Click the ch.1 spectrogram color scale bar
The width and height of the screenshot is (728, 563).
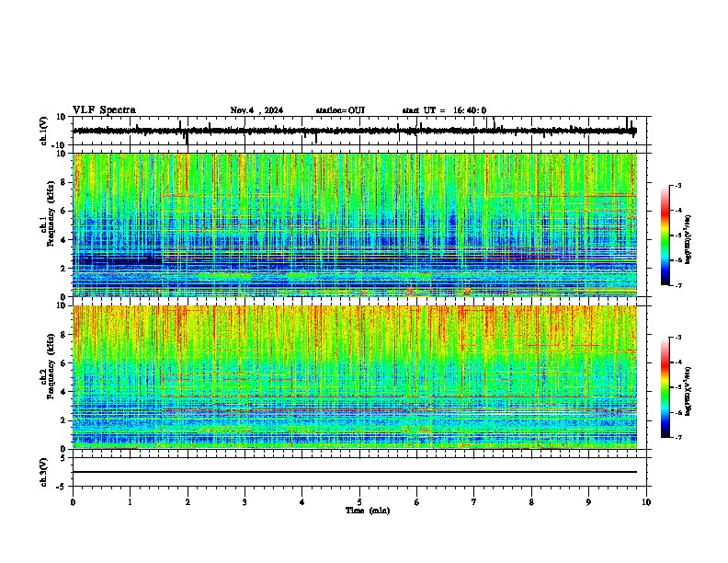[665, 236]
